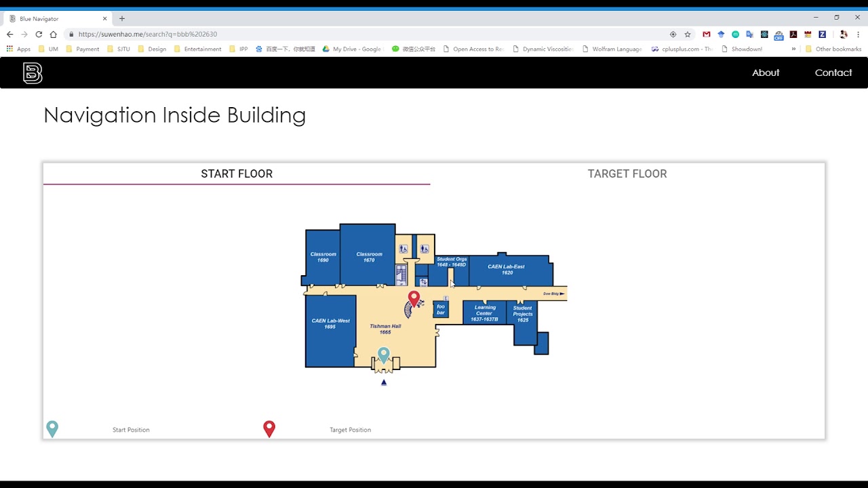This screenshot has width=868, height=488.
Task: Open the Apps shortcut in bookmarks bar
Action: pos(18,49)
